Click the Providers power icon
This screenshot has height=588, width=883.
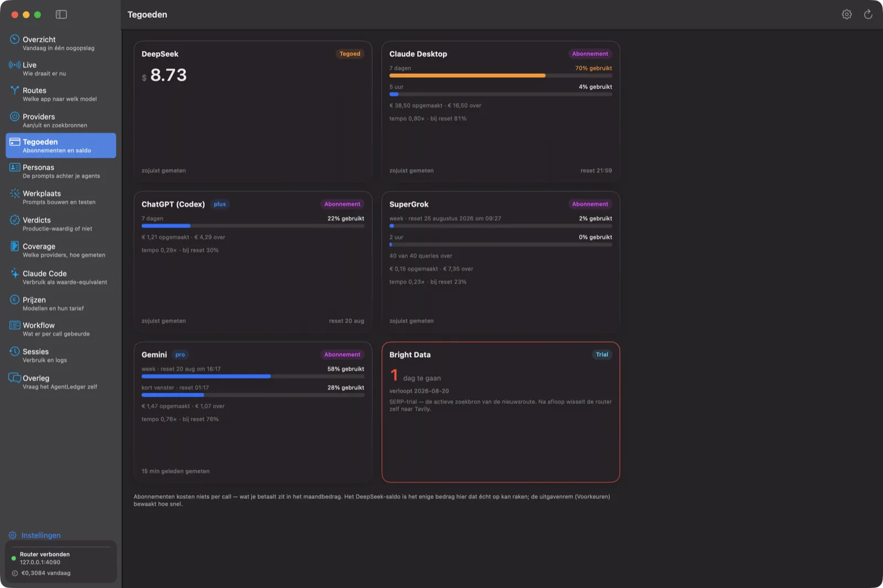[x=15, y=116]
